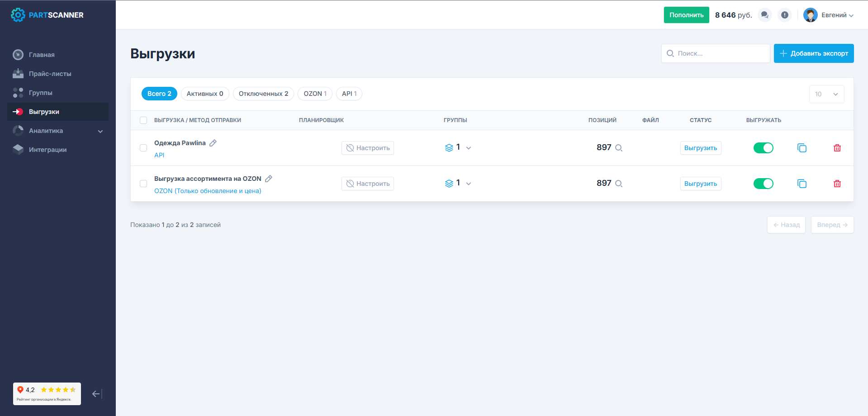Click the Пополнить balance button
The width and height of the screenshot is (868, 416).
(686, 15)
